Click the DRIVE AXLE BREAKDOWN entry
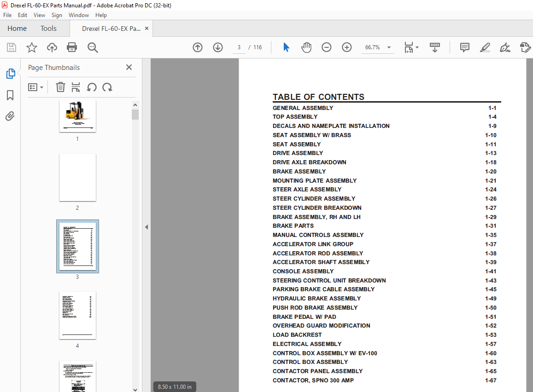The width and height of the screenshot is (533, 392). click(x=309, y=162)
